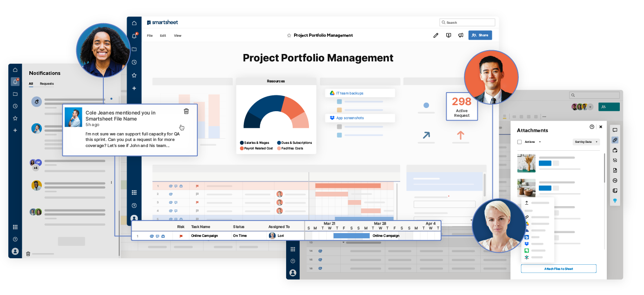Check the Actions select-all checkbox

pos(519,142)
